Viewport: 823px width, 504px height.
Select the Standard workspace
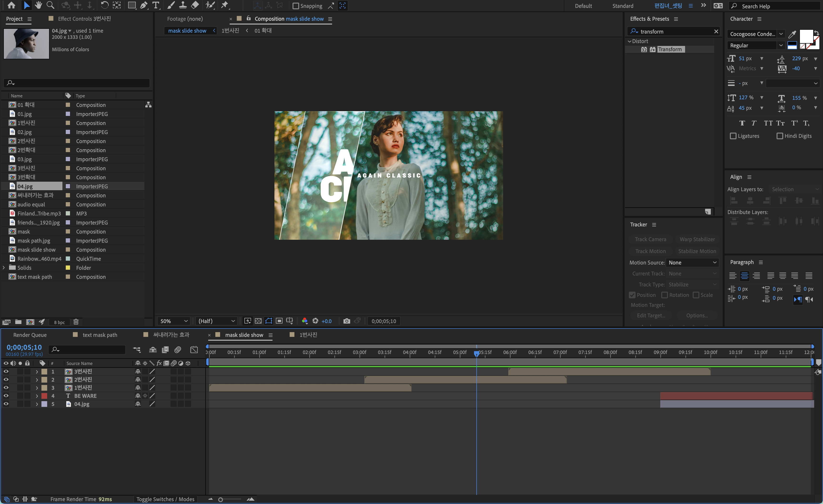pos(623,6)
